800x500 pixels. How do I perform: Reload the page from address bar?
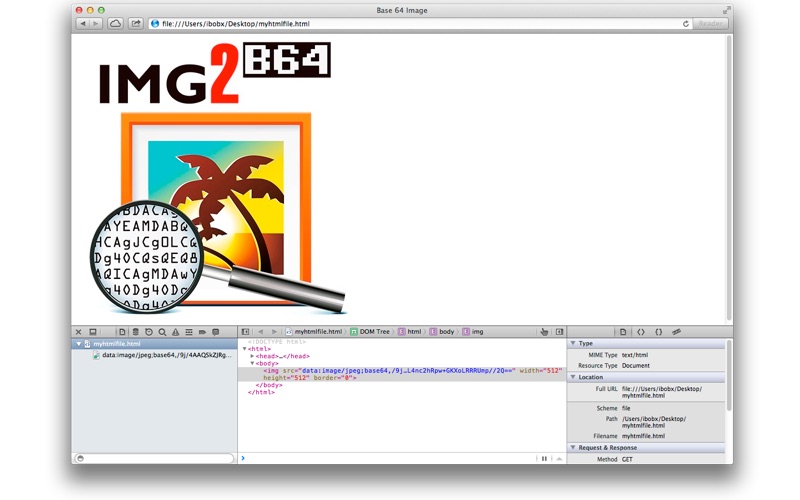click(x=685, y=23)
